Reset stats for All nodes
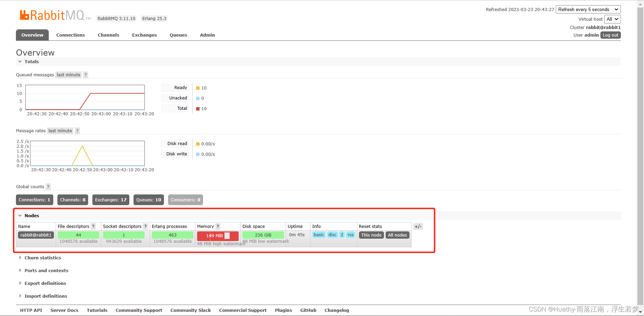644x316 pixels. click(397, 235)
